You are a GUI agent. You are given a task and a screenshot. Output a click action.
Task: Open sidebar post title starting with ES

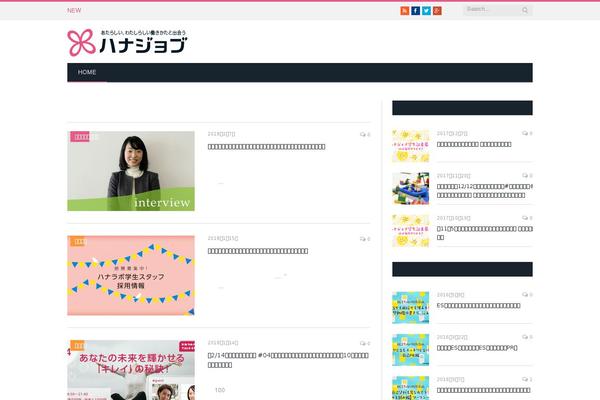[478, 305]
